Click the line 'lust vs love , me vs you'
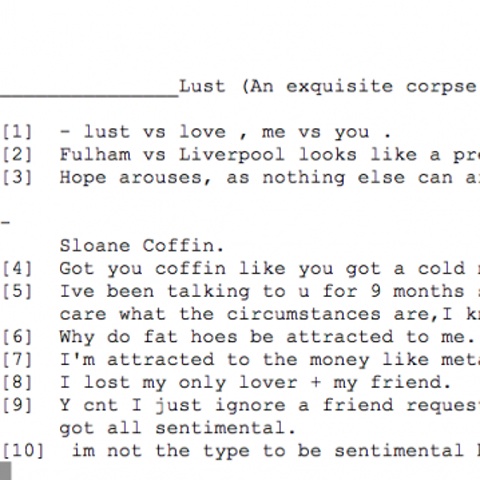Screen dimensions: 480x480 pos(226,132)
